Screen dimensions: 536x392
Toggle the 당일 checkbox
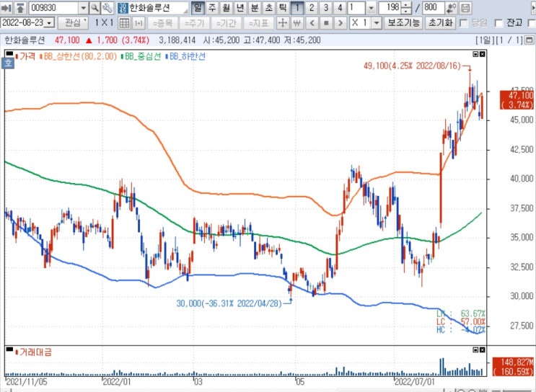pos(464,23)
